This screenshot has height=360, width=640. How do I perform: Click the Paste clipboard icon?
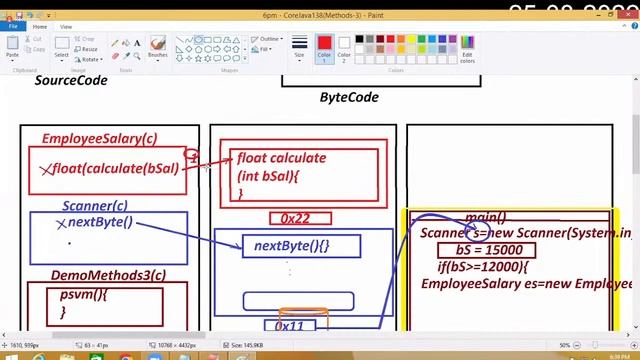[x=12, y=42]
